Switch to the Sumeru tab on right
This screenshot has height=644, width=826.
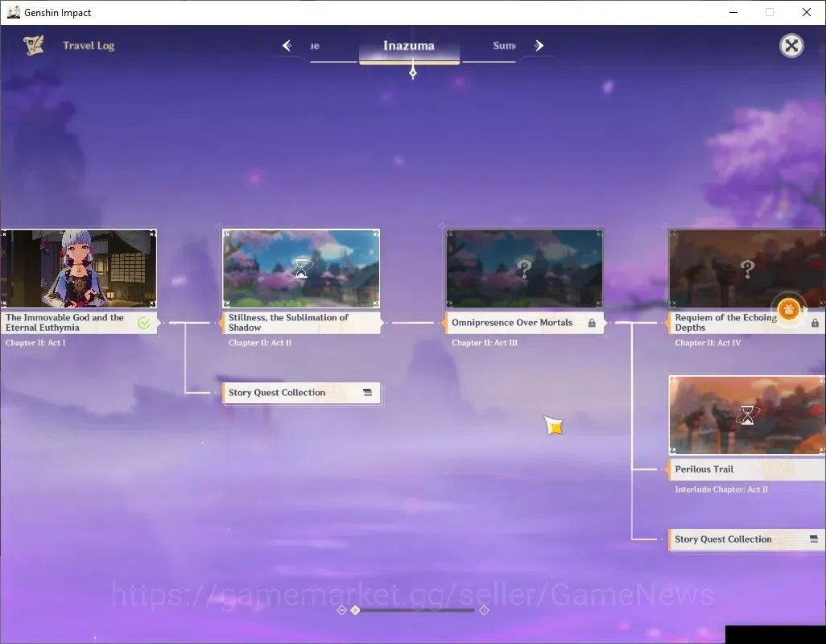[504, 46]
